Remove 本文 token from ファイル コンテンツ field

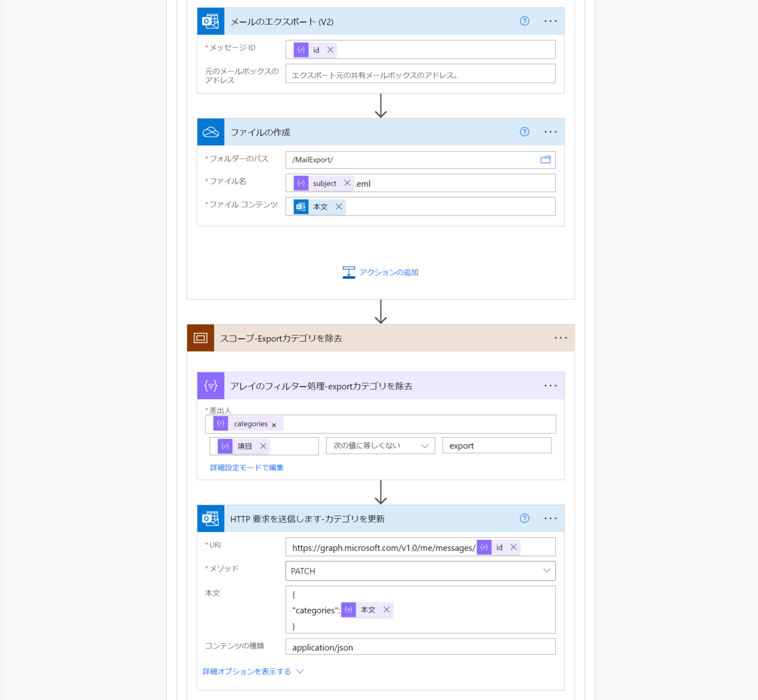(339, 207)
